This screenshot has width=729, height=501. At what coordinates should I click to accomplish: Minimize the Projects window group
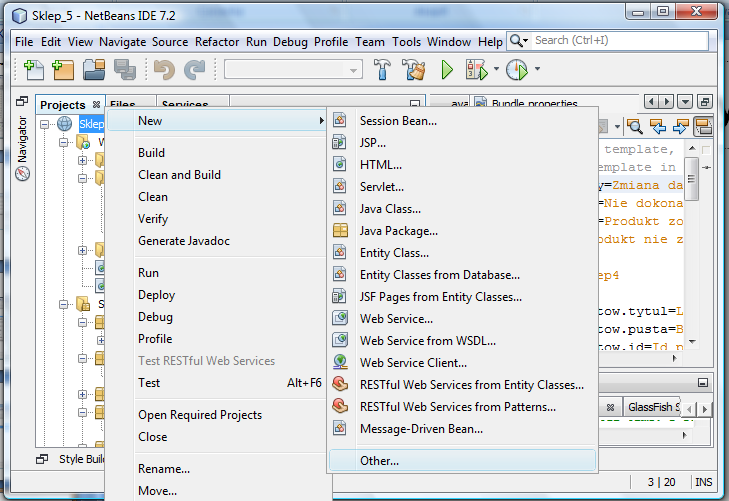coord(415,103)
